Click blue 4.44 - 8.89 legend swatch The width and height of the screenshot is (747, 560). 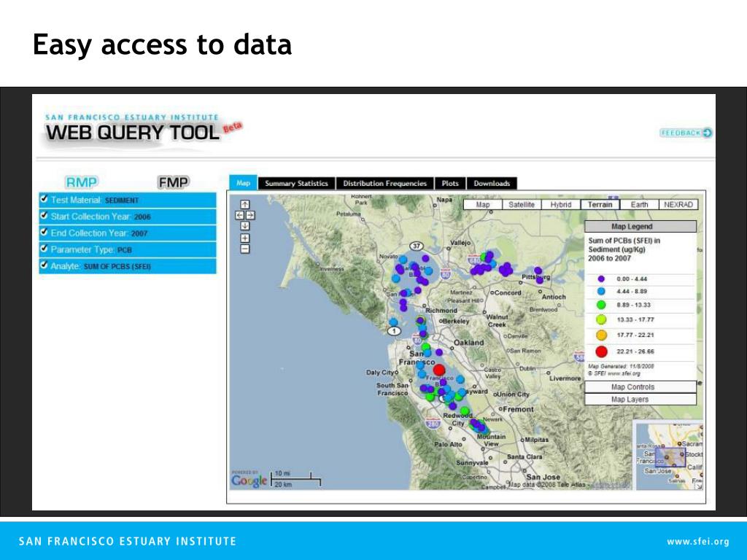point(601,292)
